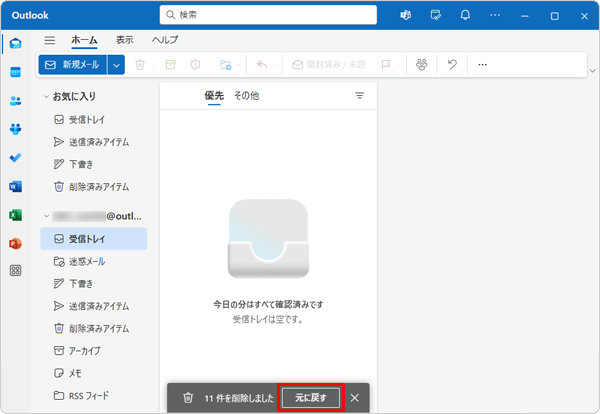Click 元に戻す to undo deletion
The width and height of the screenshot is (600, 414).
point(311,398)
